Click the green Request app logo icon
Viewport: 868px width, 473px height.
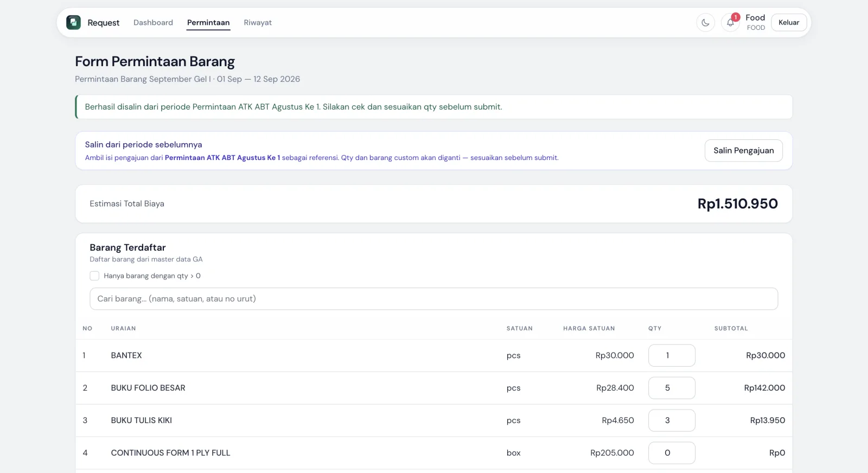[73, 22]
